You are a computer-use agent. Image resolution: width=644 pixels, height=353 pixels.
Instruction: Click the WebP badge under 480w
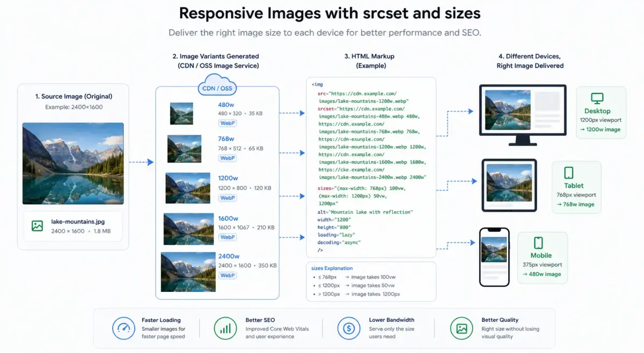[228, 123]
